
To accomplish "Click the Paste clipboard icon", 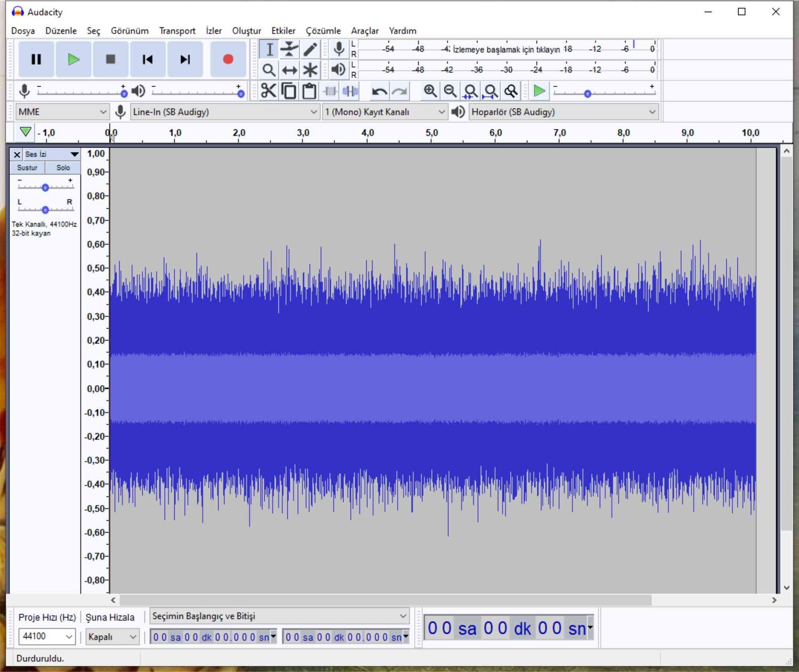I will click(x=309, y=91).
